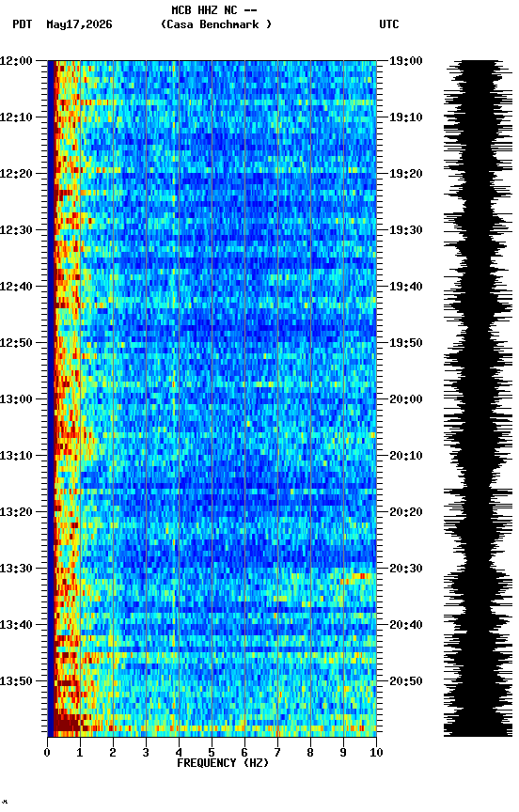Click the '19:00' UTC time label
This screenshot has width=519, height=812.
(406, 61)
